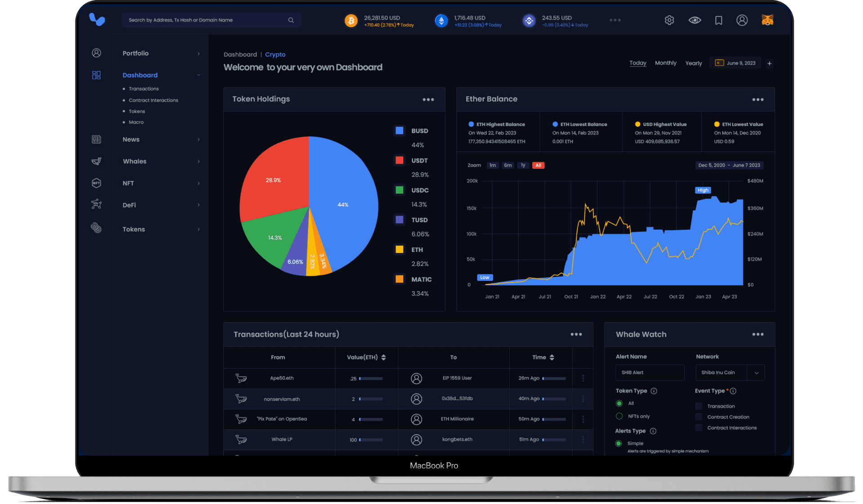Expand the NFT menu chevron
This screenshot has width=863, height=504.
pyautogui.click(x=198, y=183)
